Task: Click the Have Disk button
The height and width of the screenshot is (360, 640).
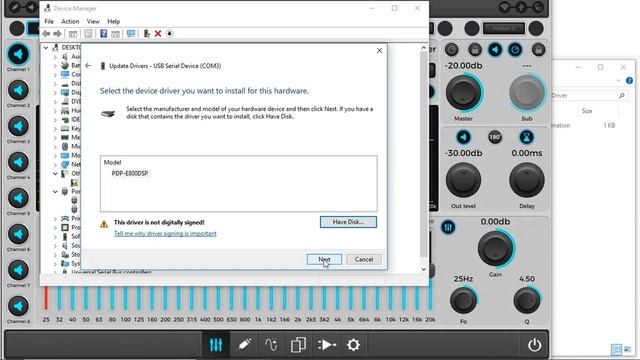Action: click(348, 222)
